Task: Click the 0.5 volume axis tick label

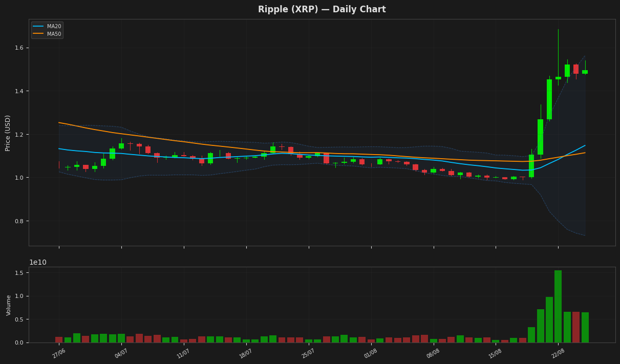Action: click(x=19, y=319)
